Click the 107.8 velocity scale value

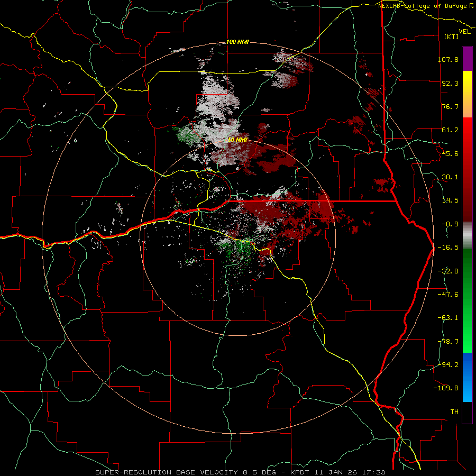(448, 59)
